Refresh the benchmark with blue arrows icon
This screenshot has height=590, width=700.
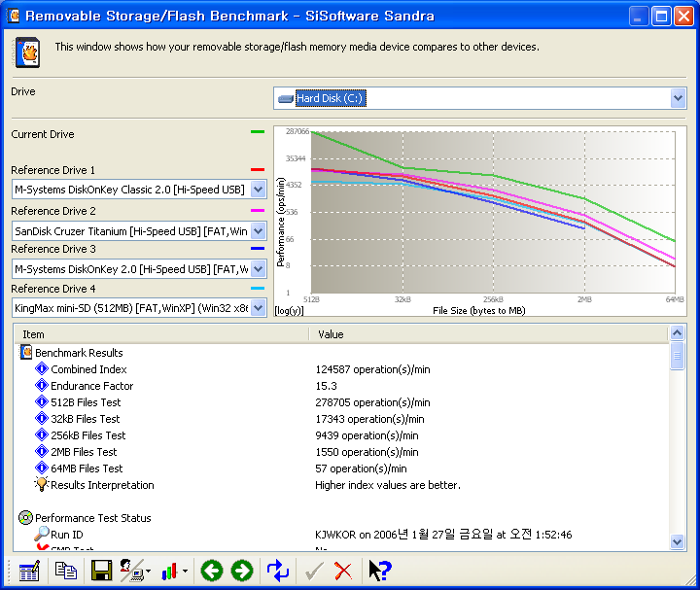click(278, 571)
